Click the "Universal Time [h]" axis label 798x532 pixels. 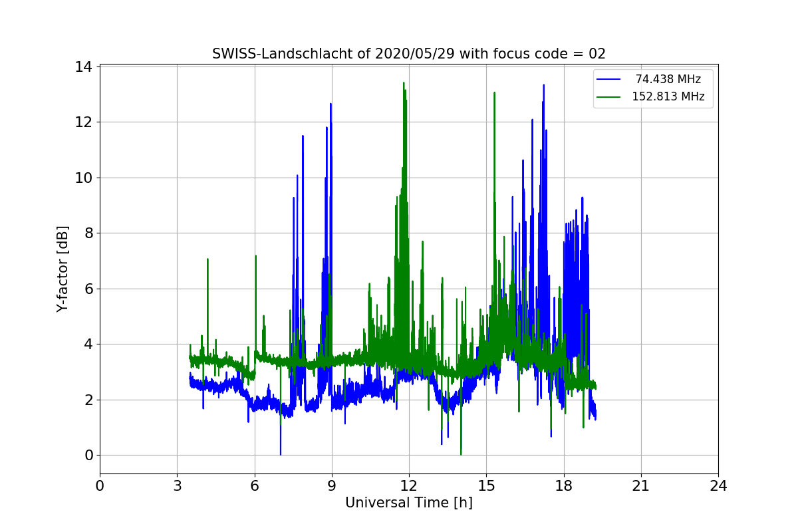[x=409, y=503]
